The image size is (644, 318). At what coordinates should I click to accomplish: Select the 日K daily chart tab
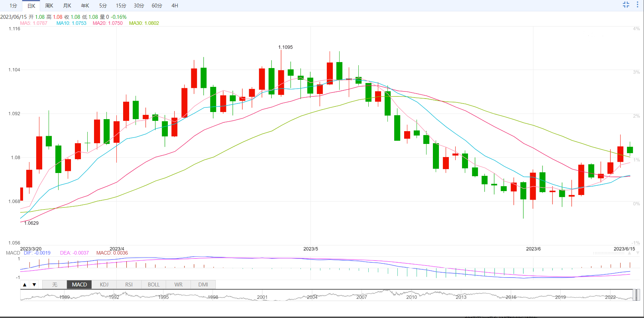31,6
